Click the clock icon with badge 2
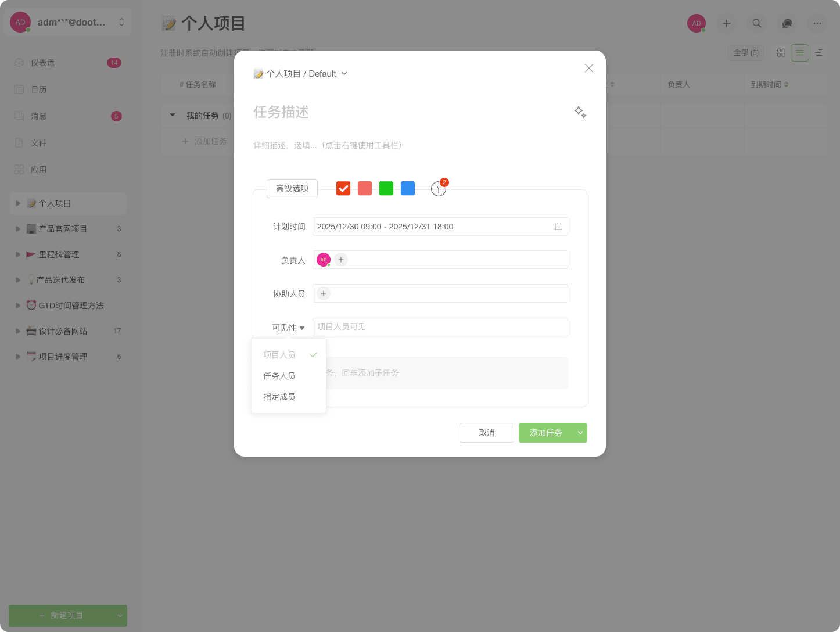Viewport: 840px width, 632px height. tap(438, 189)
